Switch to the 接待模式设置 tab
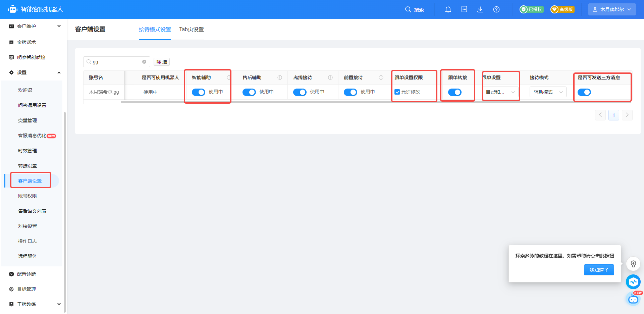This screenshot has width=644, height=314. click(155, 30)
